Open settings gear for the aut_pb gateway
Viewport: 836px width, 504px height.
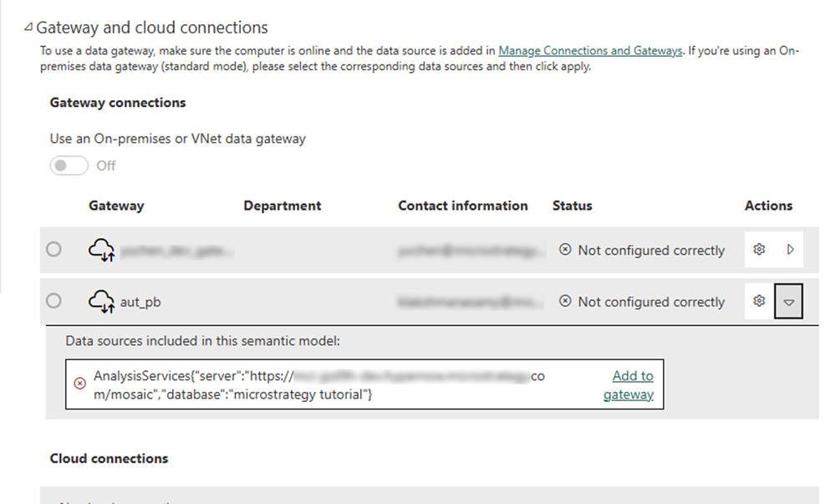(x=759, y=301)
